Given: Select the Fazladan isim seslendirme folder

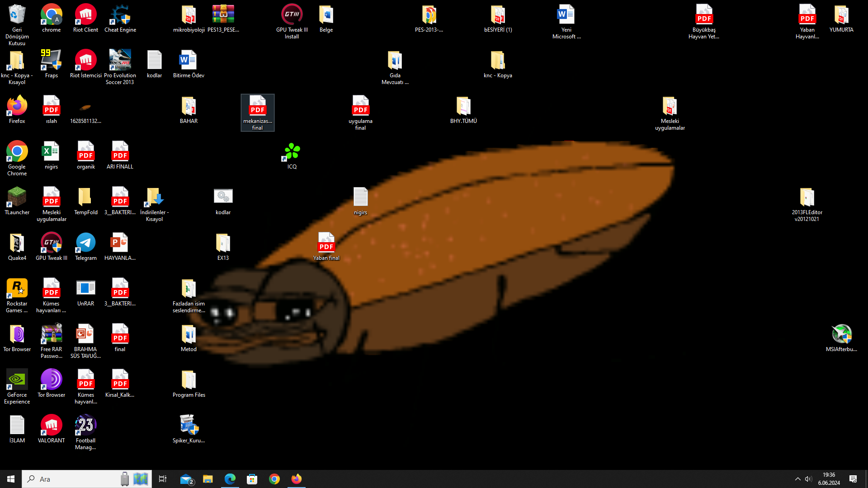Looking at the screenshot, I should coord(189,295).
